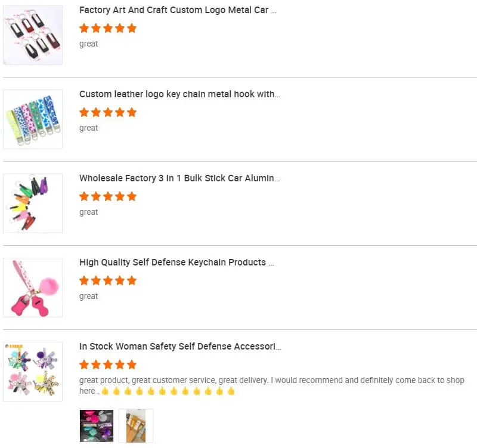Click star rating of High Quality review

point(108,280)
